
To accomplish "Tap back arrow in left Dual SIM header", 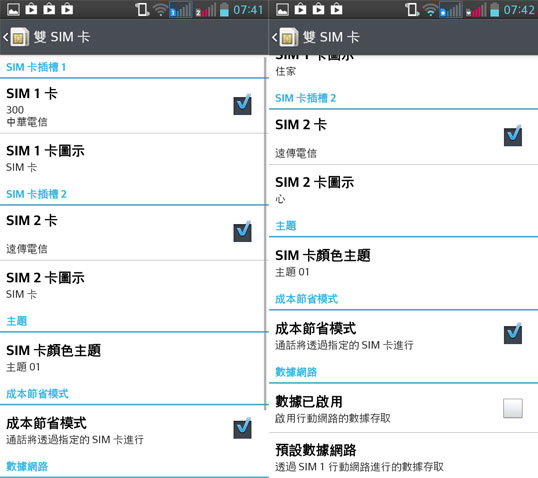I will pos(5,37).
